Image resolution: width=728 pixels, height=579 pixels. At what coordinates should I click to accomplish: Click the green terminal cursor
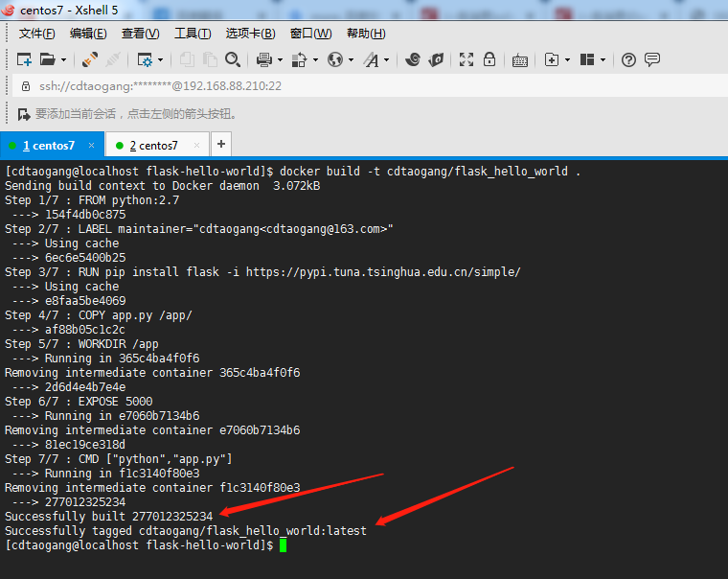[x=284, y=545]
